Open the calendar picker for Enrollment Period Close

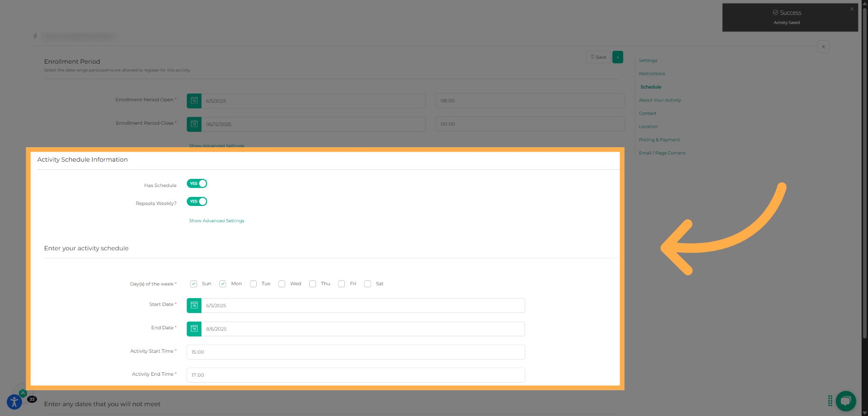194,124
